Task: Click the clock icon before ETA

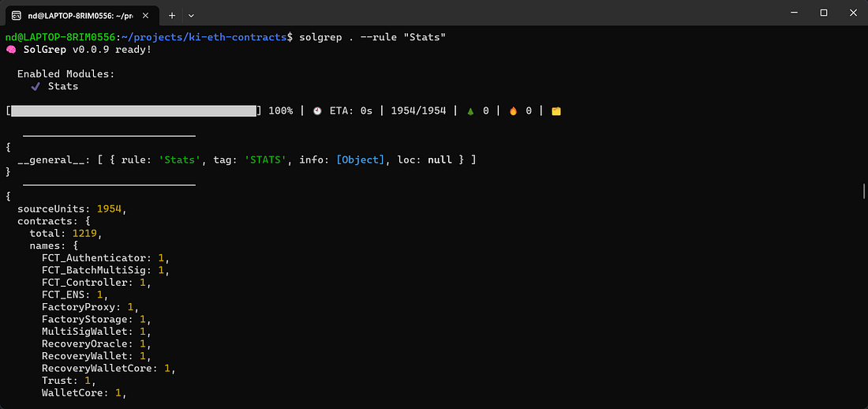Action: pos(317,111)
